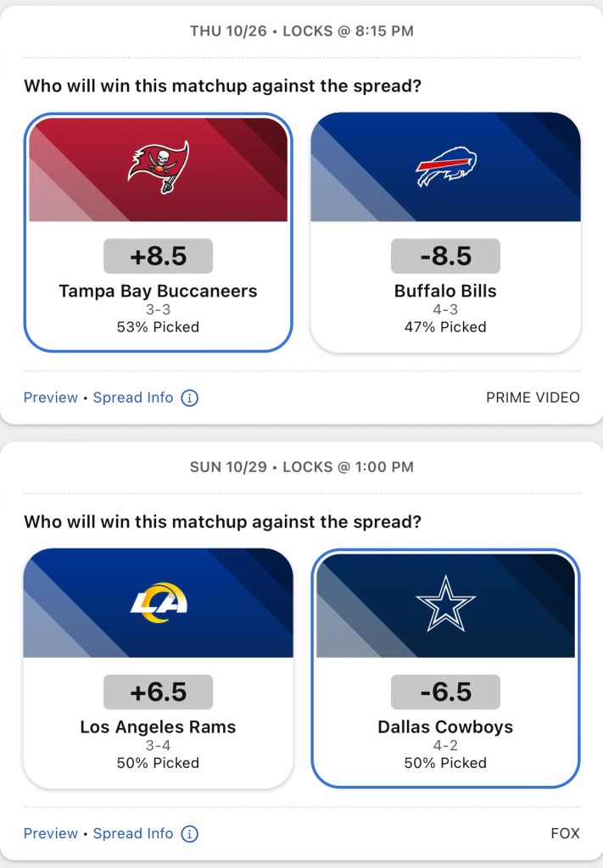Click the Dallas Cowboys star logo
603x868 pixels.
pos(446,603)
